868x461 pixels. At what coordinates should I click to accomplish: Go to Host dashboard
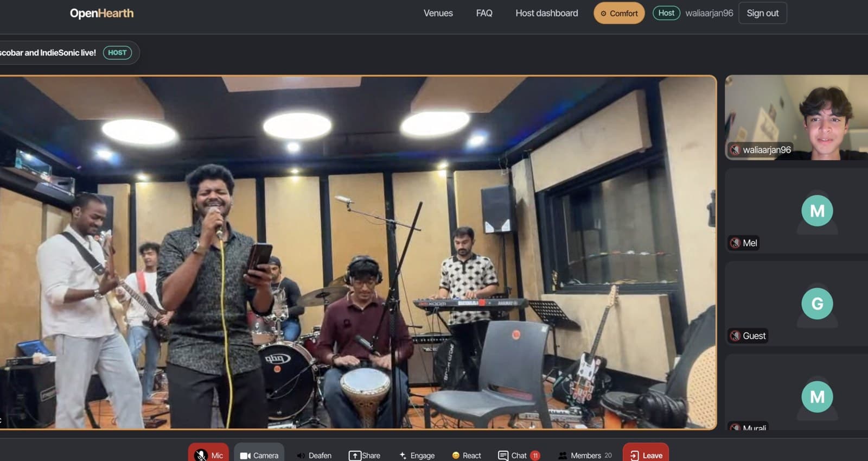coord(546,13)
